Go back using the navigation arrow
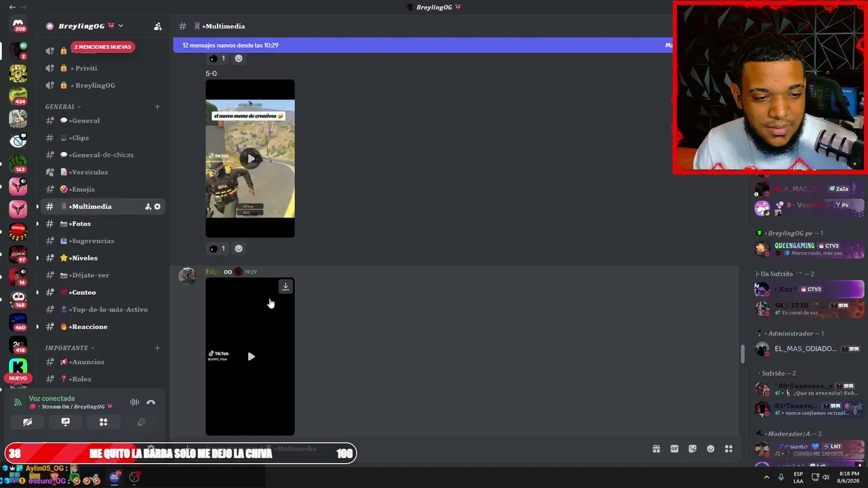 point(12,7)
